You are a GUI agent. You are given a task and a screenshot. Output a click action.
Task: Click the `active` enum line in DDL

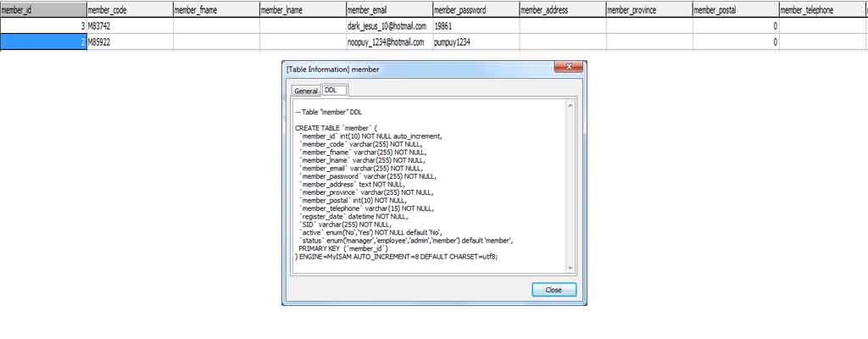tap(373, 233)
